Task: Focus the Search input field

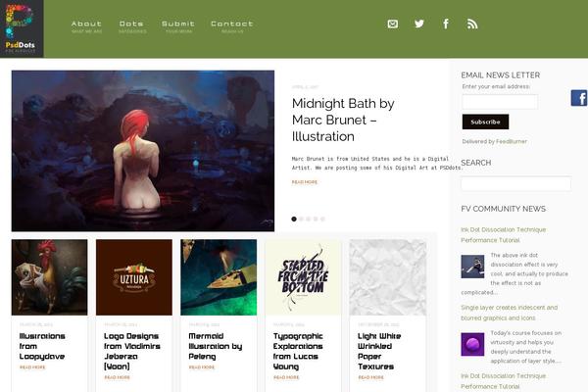Action: (516, 184)
